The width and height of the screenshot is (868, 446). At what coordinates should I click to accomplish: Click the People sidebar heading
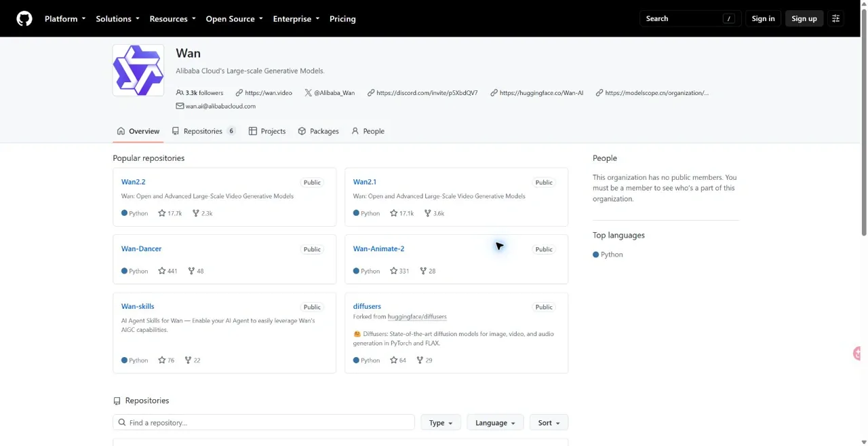coord(605,157)
